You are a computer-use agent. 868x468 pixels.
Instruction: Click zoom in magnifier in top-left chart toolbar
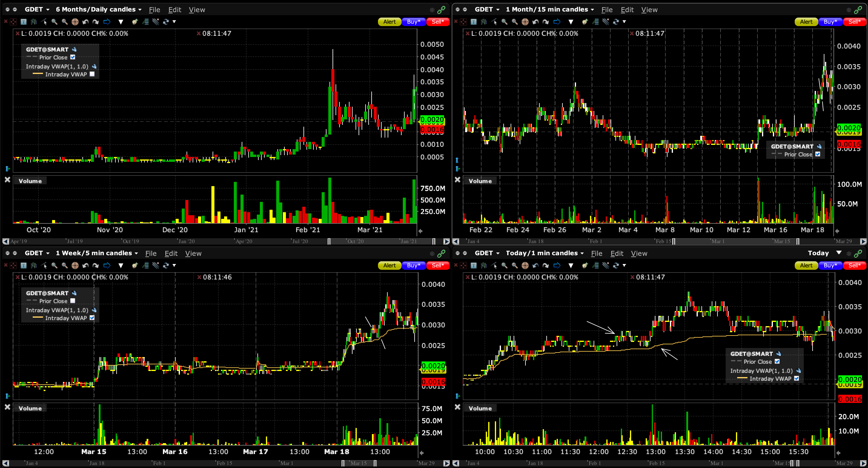coord(54,22)
